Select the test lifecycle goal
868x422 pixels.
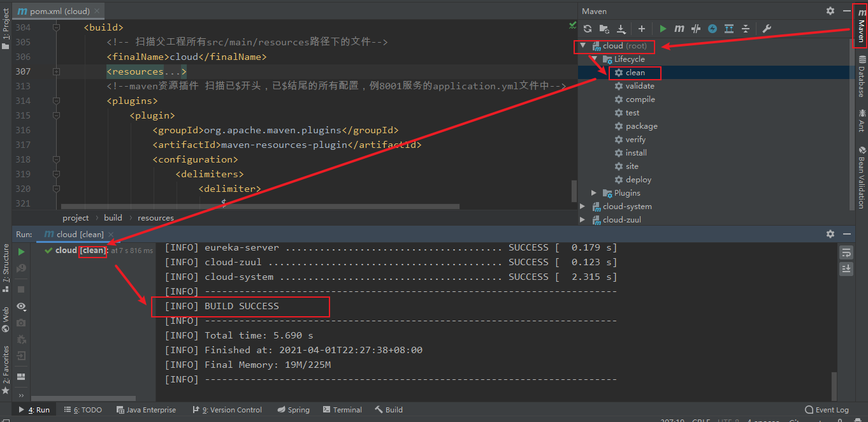pos(627,113)
